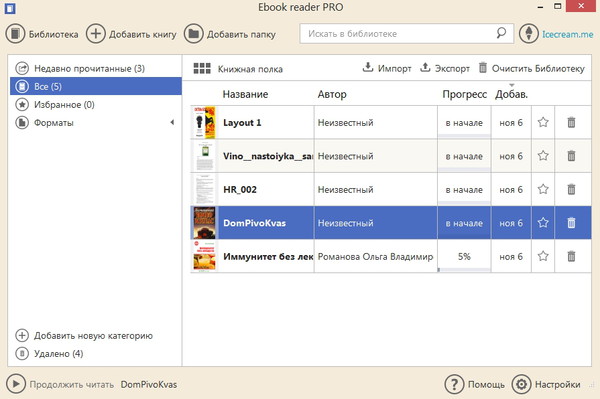Sort by Название column header
The width and height of the screenshot is (600, 399).
[245, 94]
